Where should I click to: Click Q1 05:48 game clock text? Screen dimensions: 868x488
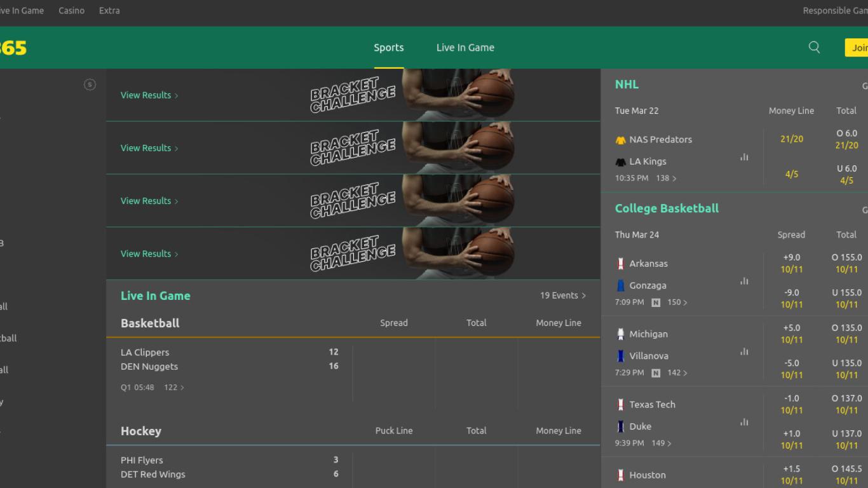pos(137,387)
